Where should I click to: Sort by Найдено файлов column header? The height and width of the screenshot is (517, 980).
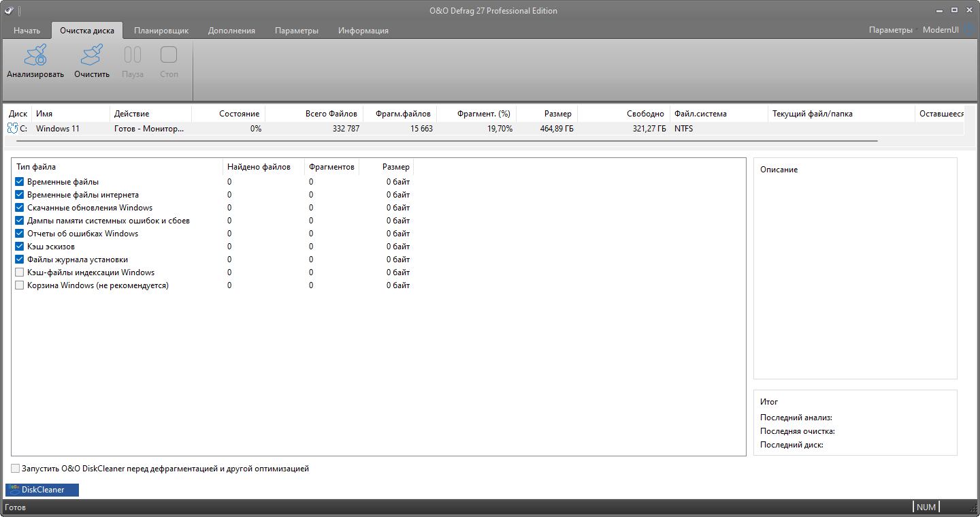point(264,167)
